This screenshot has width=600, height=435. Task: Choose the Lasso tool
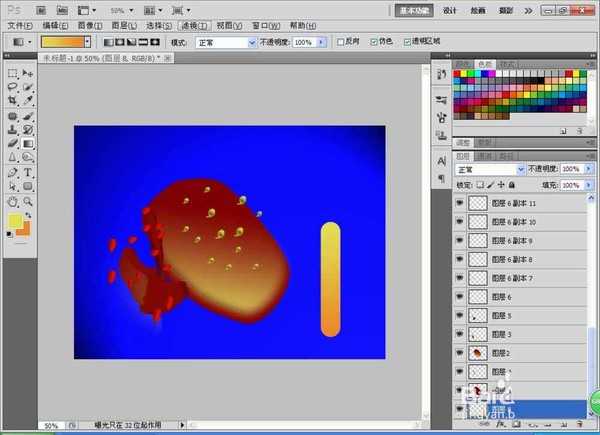pos(12,87)
